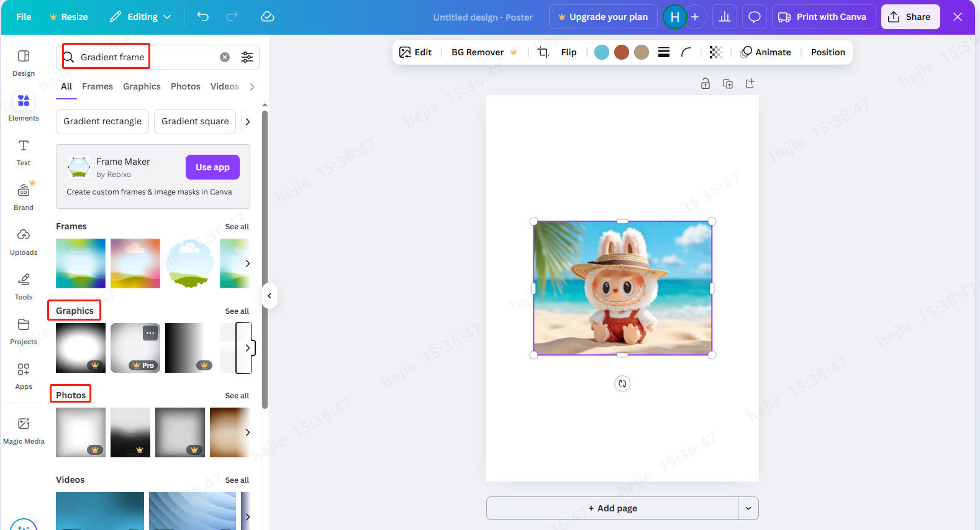Click the undo arrow icon
This screenshot has height=530, width=980.
[203, 17]
